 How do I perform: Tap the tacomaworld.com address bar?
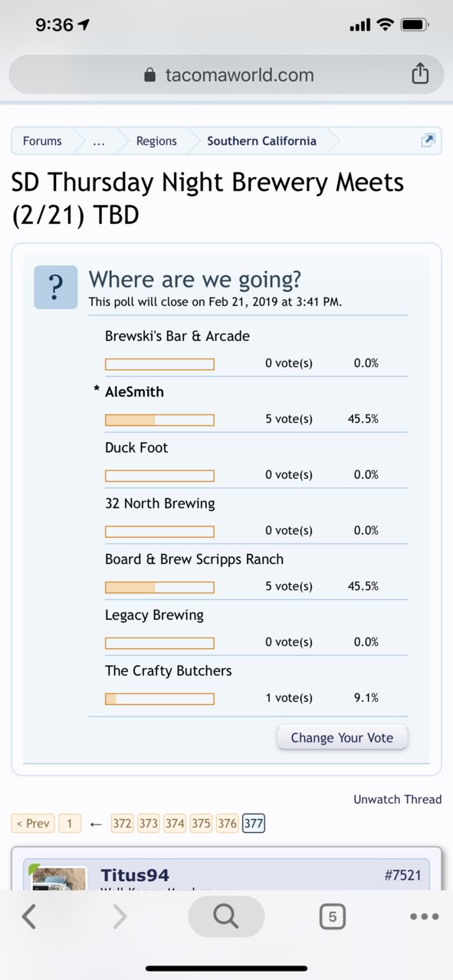[x=226, y=74]
